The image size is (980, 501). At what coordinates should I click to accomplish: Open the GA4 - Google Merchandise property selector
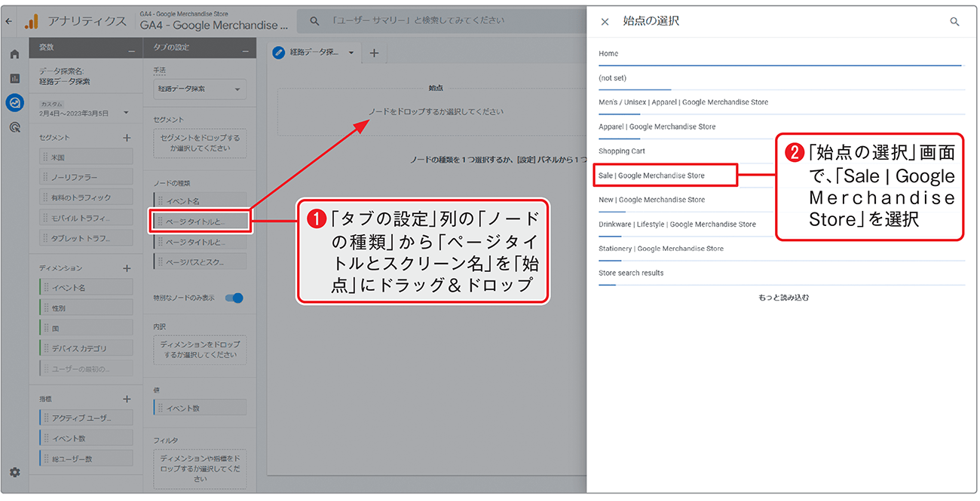[x=214, y=22]
